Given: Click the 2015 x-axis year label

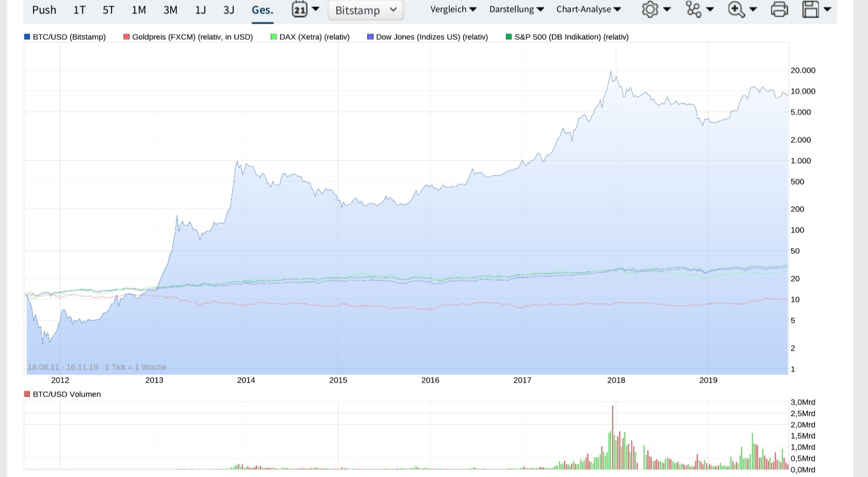Looking at the screenshot, I should (338, 380).
